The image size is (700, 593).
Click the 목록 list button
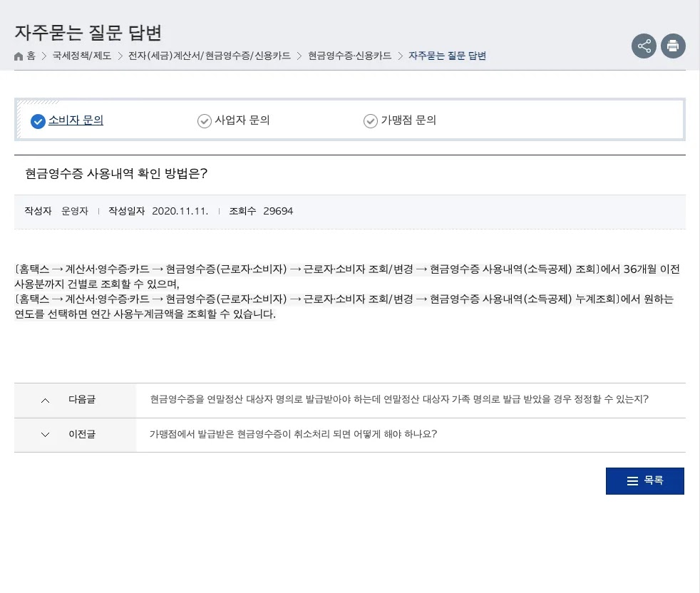point(644,481)
